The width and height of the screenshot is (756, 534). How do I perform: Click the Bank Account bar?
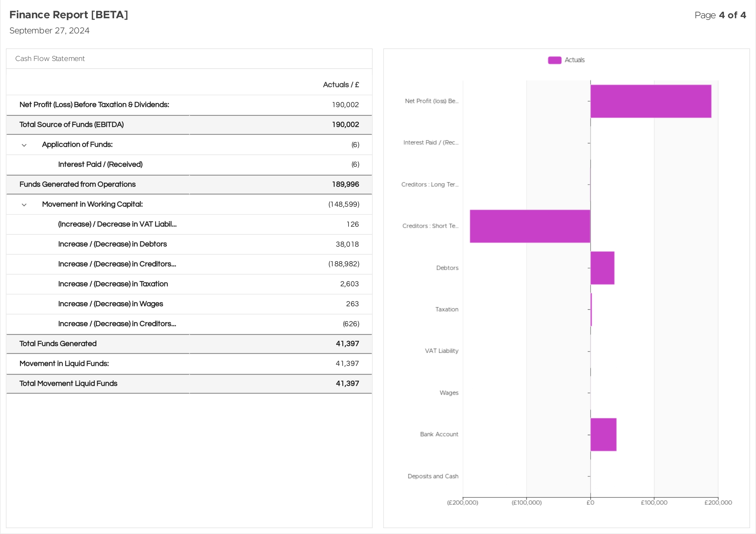coord(603,434)
